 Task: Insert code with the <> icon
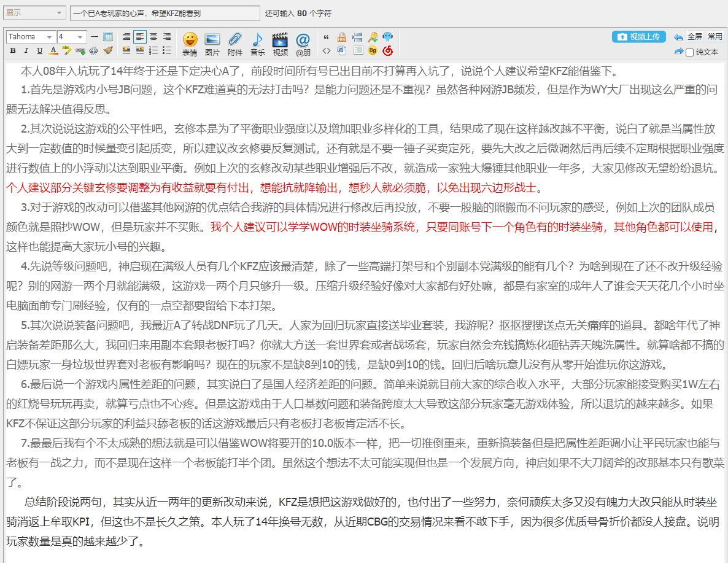click(327, 50)
